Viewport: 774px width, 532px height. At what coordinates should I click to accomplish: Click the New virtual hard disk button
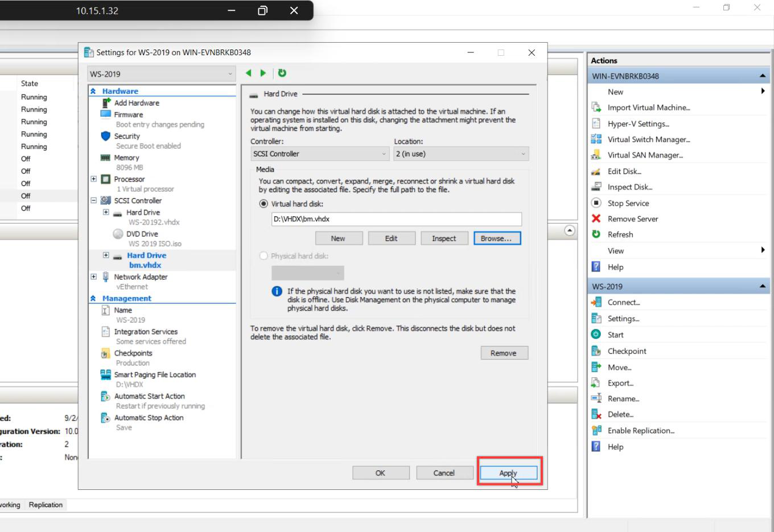coord(339,238)
